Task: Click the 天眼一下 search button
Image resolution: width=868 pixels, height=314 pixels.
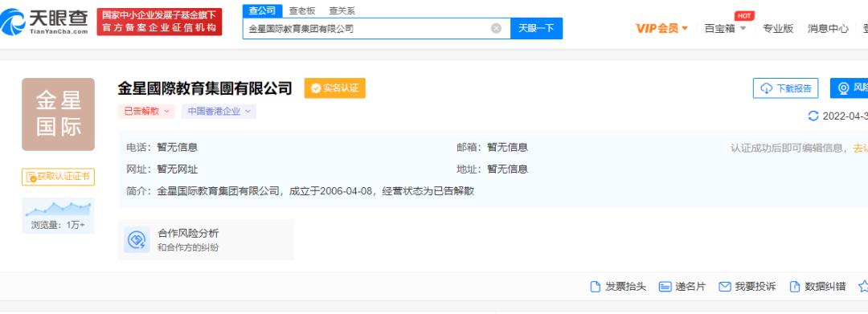Action: click(x=536, y=28)
